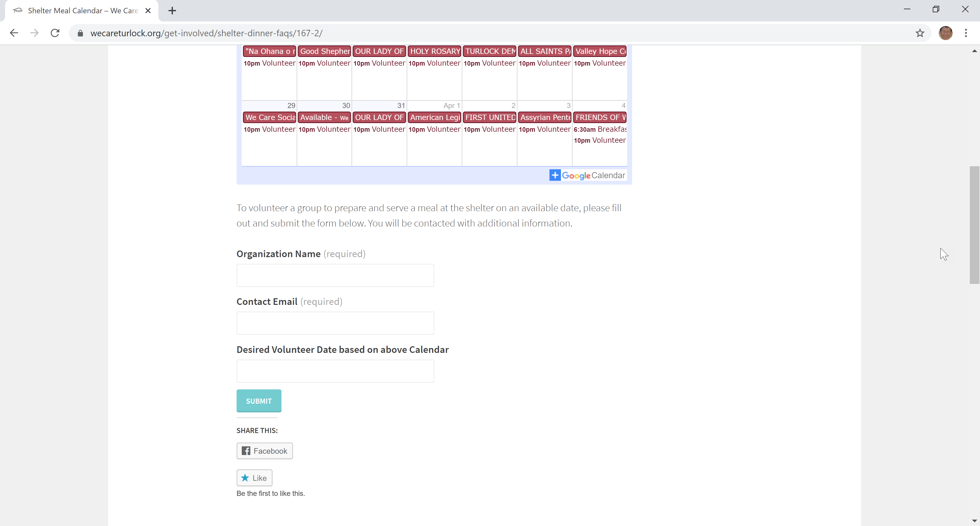
Task: Focus the Contact Email field
Action: [335, 323]
